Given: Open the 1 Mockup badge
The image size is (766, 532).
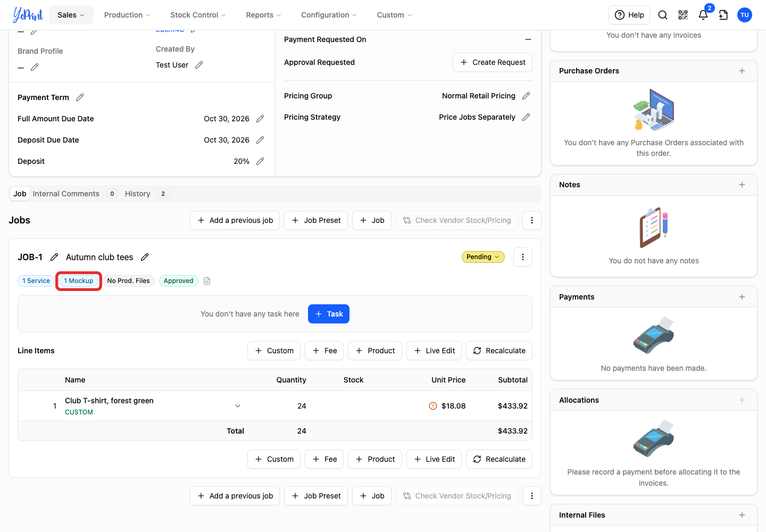Looking at the screenshot, I should 79,281.
